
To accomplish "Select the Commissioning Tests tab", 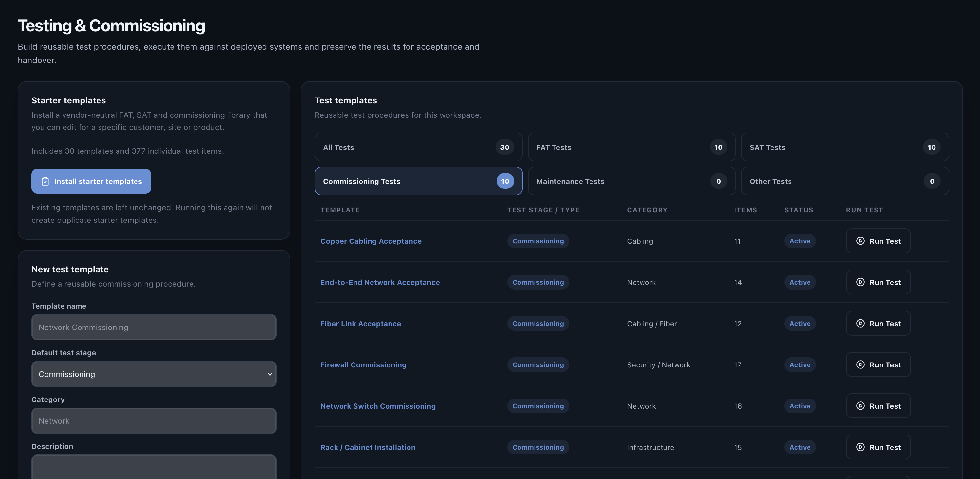I will tap(418, 181).
